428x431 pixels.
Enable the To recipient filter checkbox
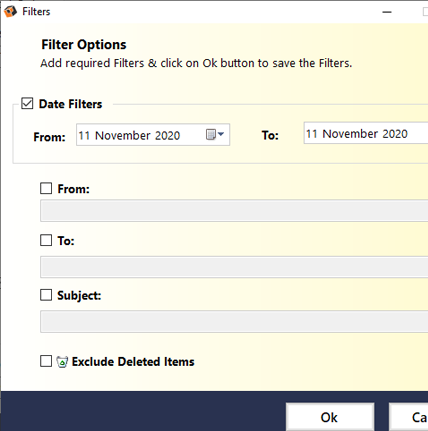46,240
